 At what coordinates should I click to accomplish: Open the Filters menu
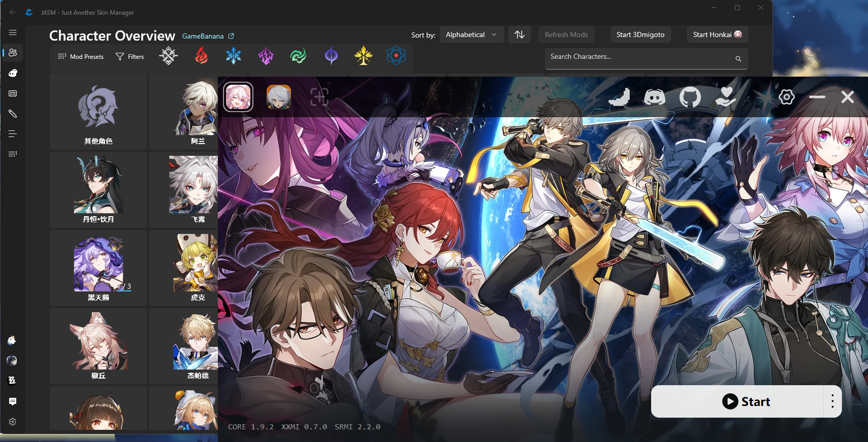point(130,56)
